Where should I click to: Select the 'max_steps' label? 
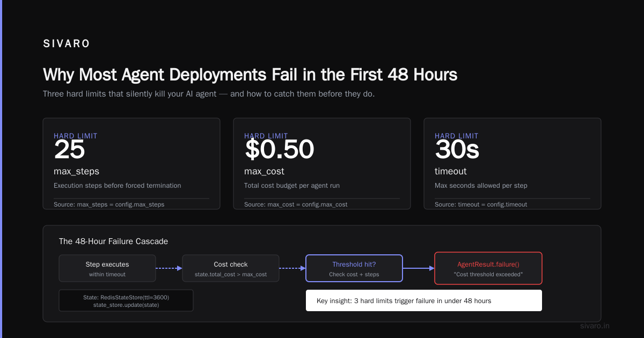point(76,172)
